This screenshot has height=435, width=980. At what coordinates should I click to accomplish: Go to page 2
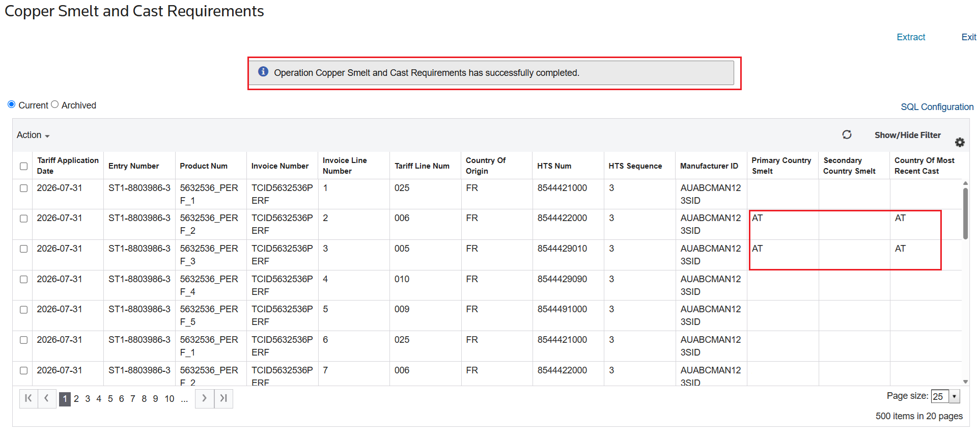pos(76,399)
